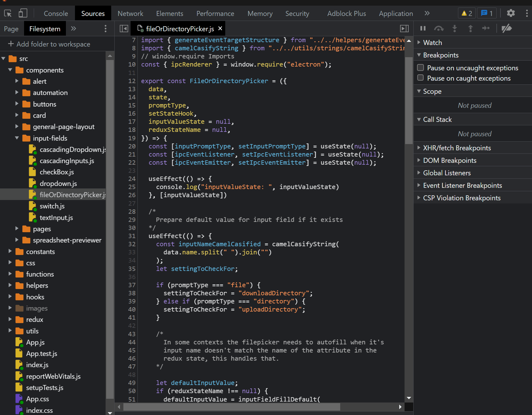Collapse the input-fields folder

tap(17, 138)
